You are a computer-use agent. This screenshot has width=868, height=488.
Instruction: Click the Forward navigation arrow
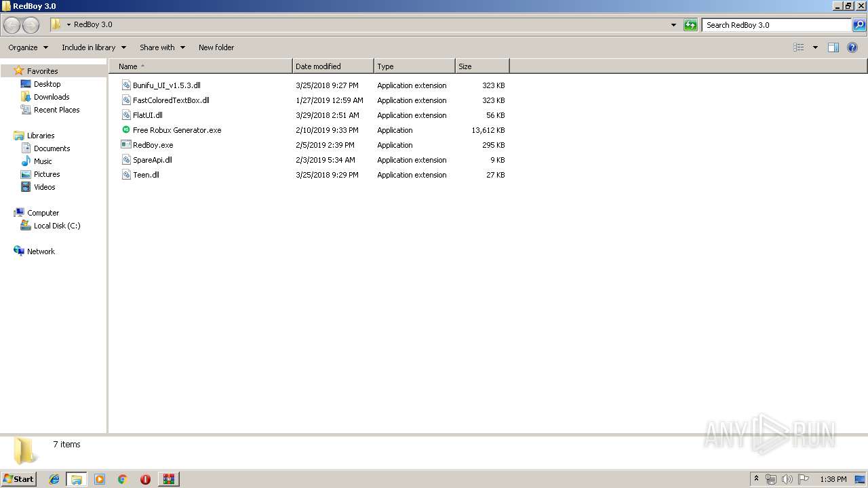(x=31, y=25)
